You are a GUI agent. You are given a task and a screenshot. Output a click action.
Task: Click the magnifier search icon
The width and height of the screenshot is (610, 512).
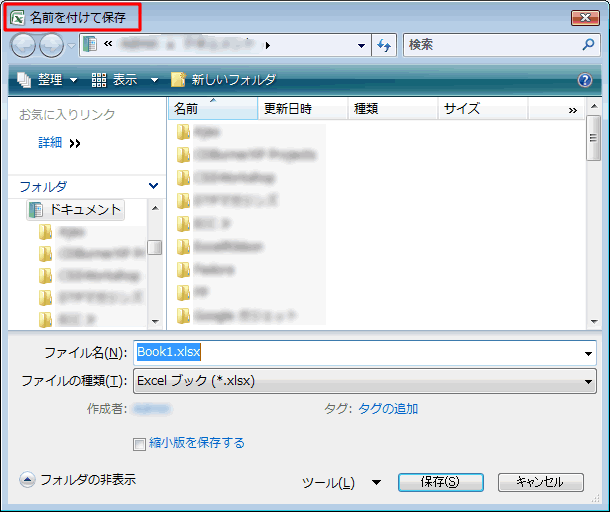(588, 44)
